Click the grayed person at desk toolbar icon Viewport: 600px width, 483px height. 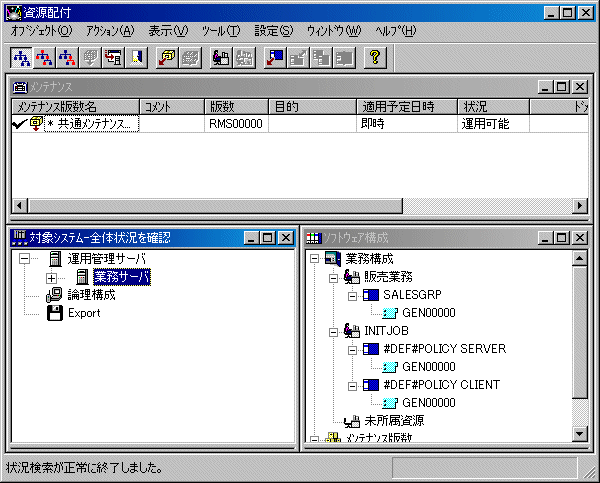[x=244, y=58]
